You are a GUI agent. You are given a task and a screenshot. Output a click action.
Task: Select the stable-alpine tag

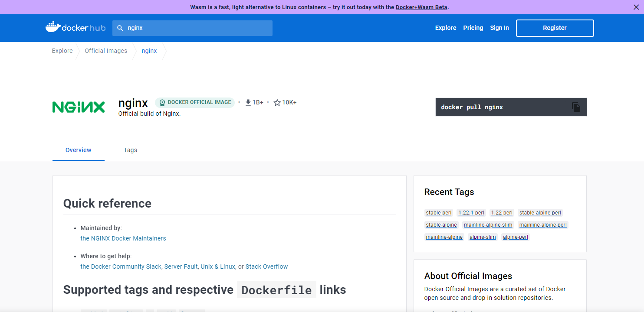point(441,225)
